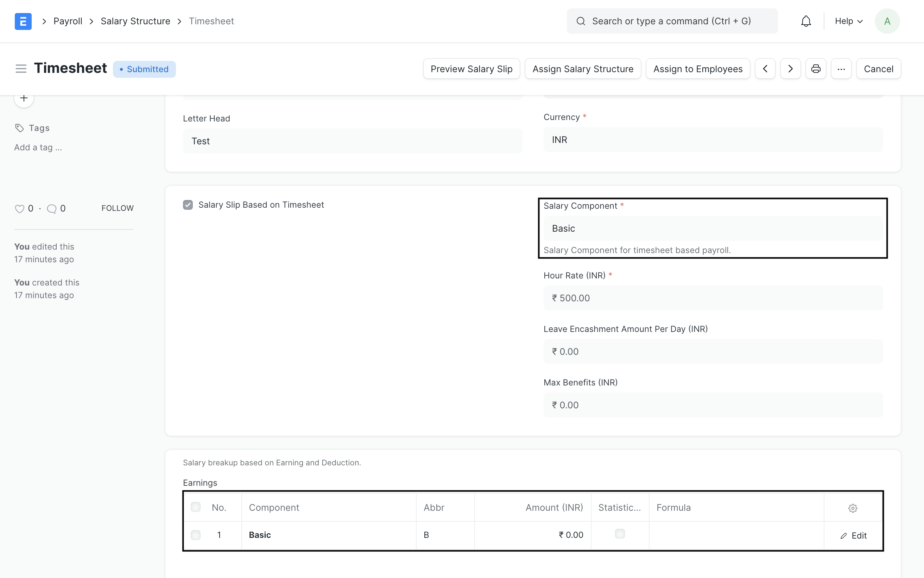Uncheck Salary Slip Based on Timesheet
Screen dimensions: 924x578
point(188,205)
